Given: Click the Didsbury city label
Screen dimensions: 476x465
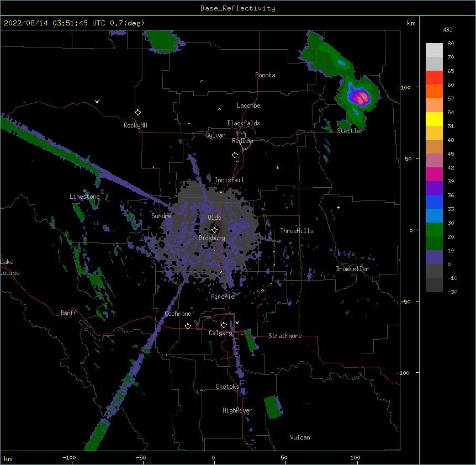Looking at the screenshot, I should tap(212, 238).
